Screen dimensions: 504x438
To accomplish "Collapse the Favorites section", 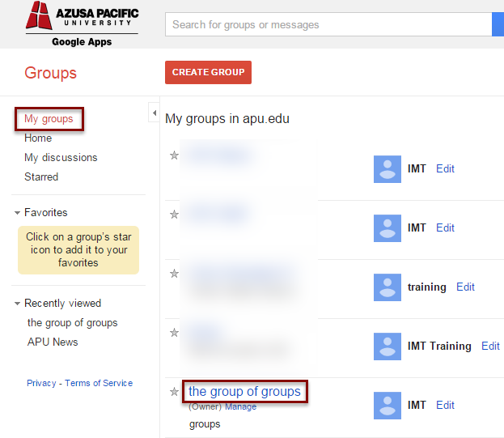I will 17,213.
